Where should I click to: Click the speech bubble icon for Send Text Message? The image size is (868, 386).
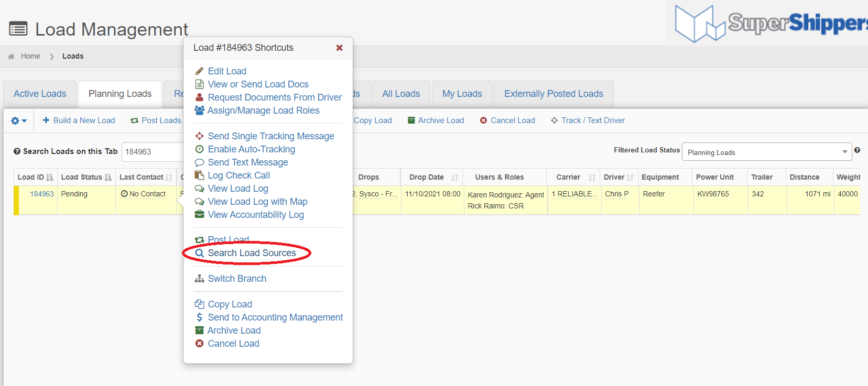click(199, 162)
